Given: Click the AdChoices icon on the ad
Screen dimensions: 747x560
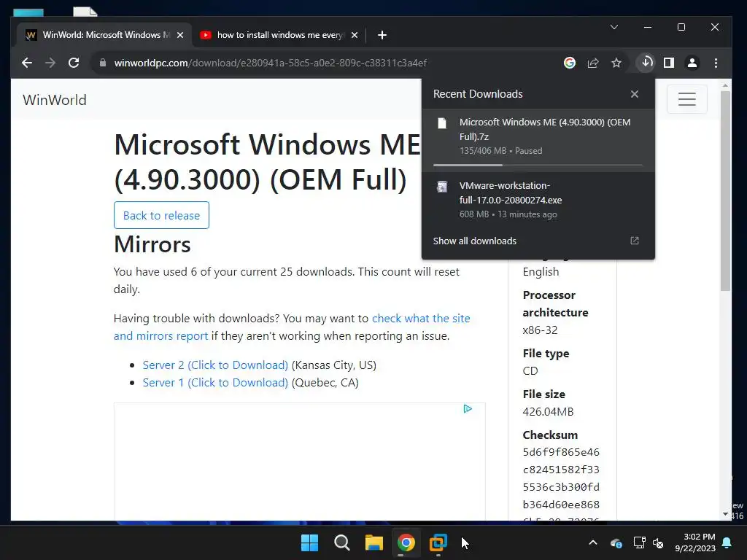Looking at the screenshot, I should pyautogui.click(x=468, y=408).
